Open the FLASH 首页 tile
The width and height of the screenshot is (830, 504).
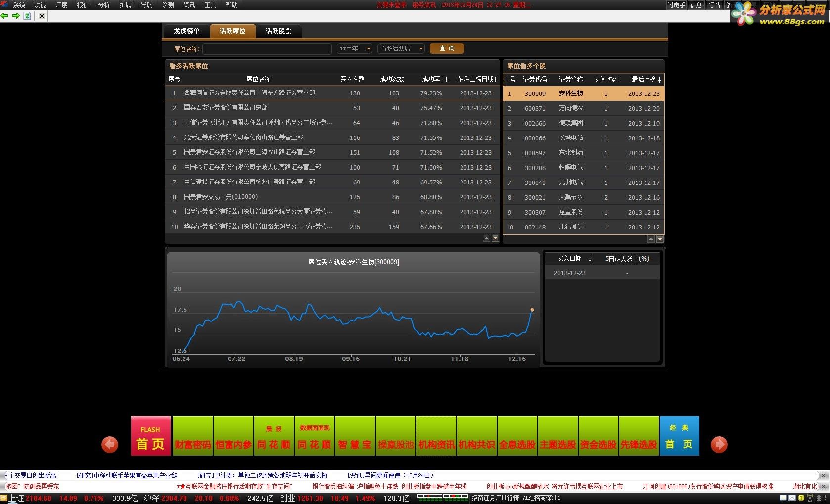[x=150, y=436]
